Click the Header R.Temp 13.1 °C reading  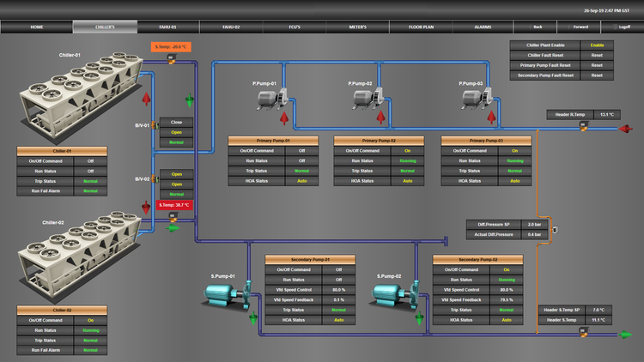coord(606,114)
